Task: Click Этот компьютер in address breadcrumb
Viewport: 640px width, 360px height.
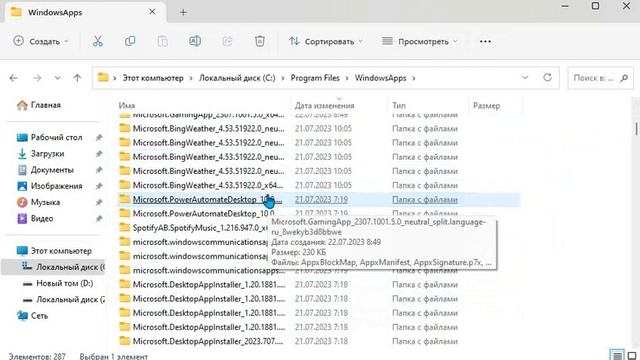Action: coord(153,78)
